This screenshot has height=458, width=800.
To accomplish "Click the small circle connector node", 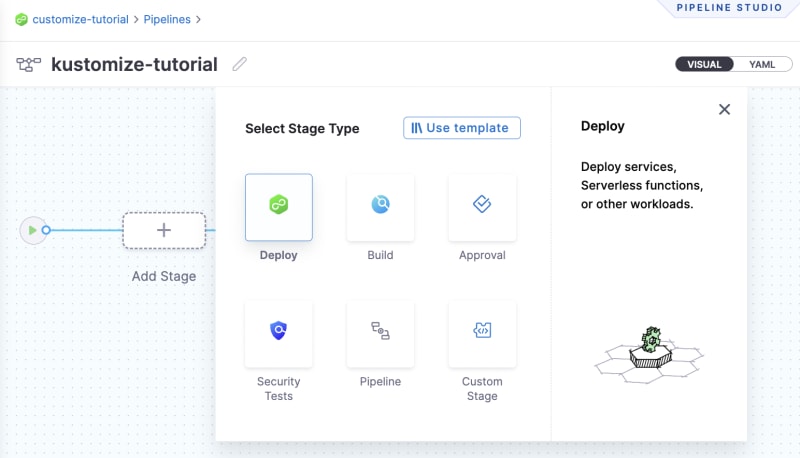I will 46,230.
